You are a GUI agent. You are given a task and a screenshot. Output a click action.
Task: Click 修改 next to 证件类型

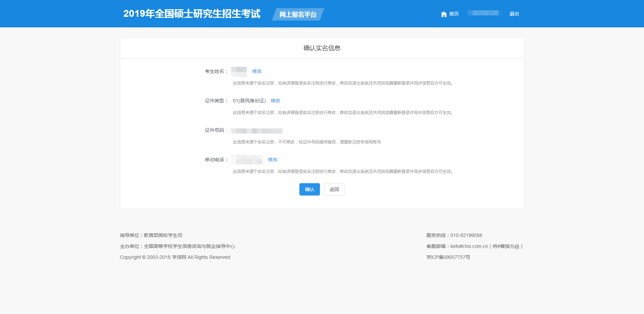point(275,101)
